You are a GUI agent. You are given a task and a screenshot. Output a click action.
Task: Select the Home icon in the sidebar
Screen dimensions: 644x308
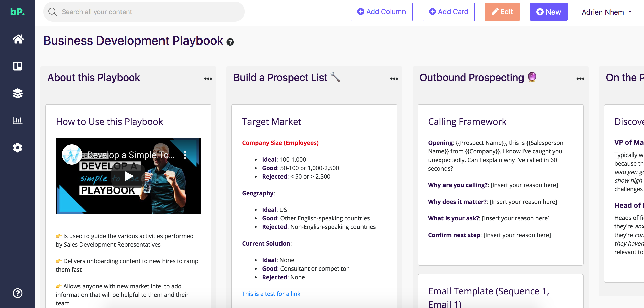(18, 39)
